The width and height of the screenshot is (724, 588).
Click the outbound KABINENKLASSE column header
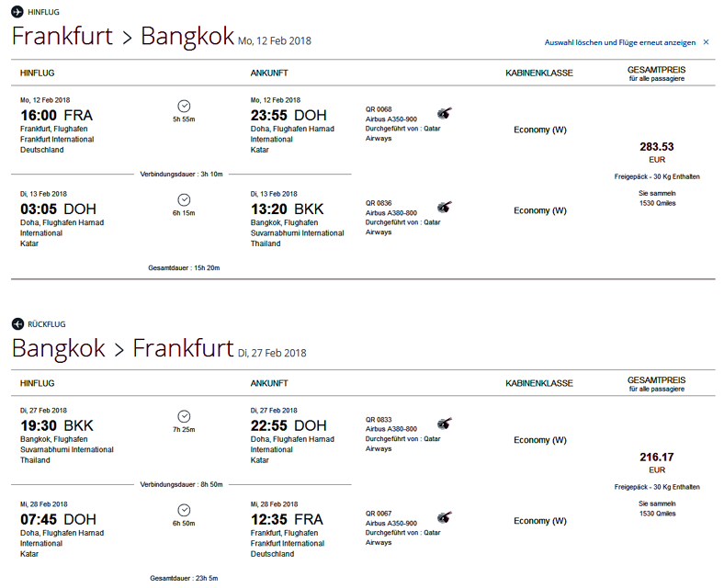point(538,73)
